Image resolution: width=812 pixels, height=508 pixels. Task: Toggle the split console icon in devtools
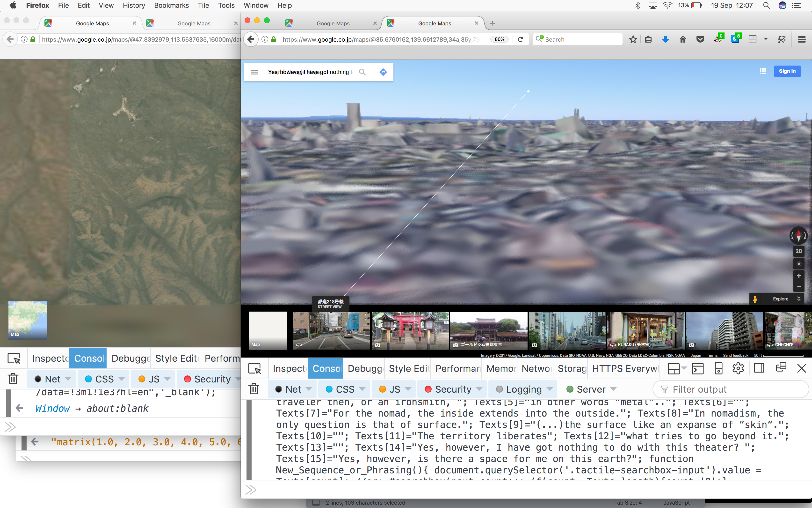point(697,369)
